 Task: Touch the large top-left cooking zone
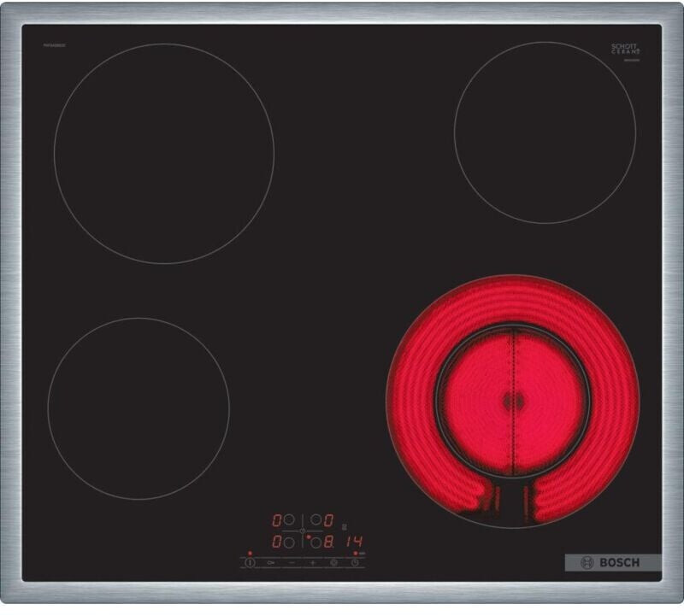click(164, 154)
